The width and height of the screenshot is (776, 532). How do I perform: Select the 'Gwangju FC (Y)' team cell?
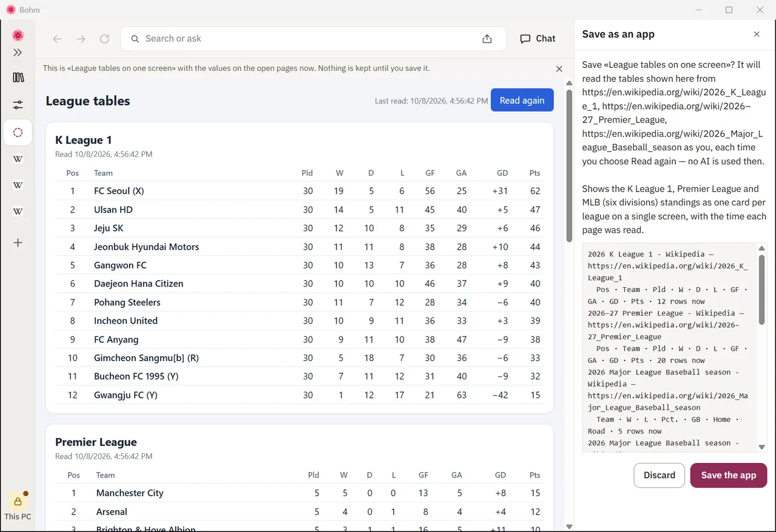click(x=125, y=395)
